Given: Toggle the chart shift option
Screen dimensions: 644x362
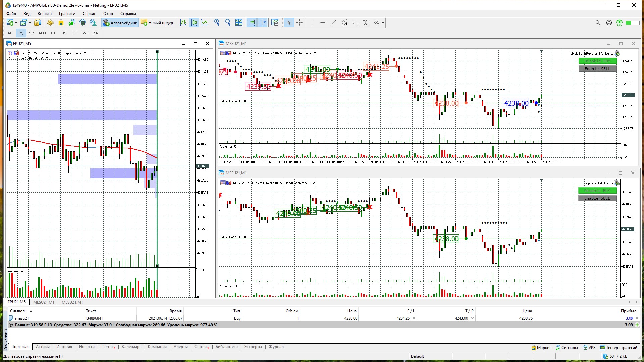Looking at the screenshot, I should click(x=262, y=23).
